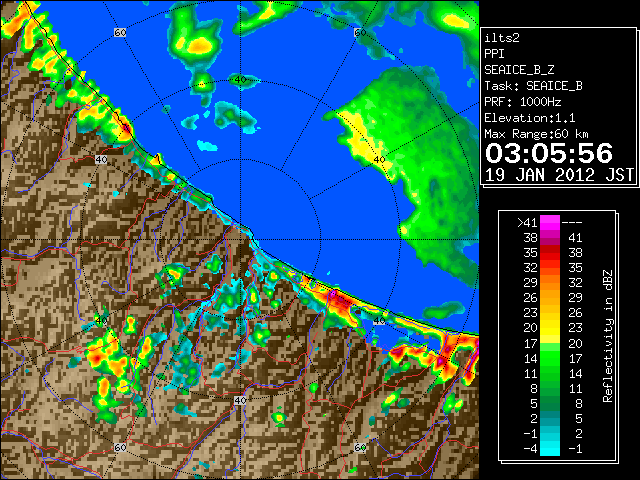Click the '40' range label due north

(x=240, y=80)
